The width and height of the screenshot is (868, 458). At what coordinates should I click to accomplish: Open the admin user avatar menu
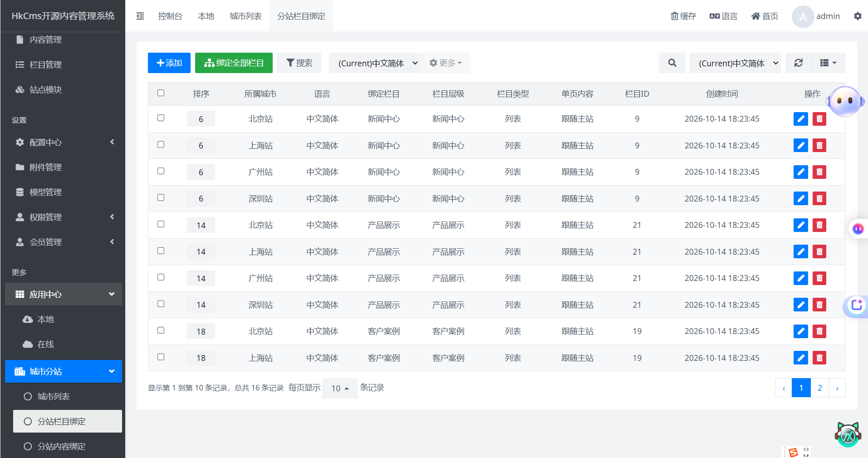[x=816, y=16]
